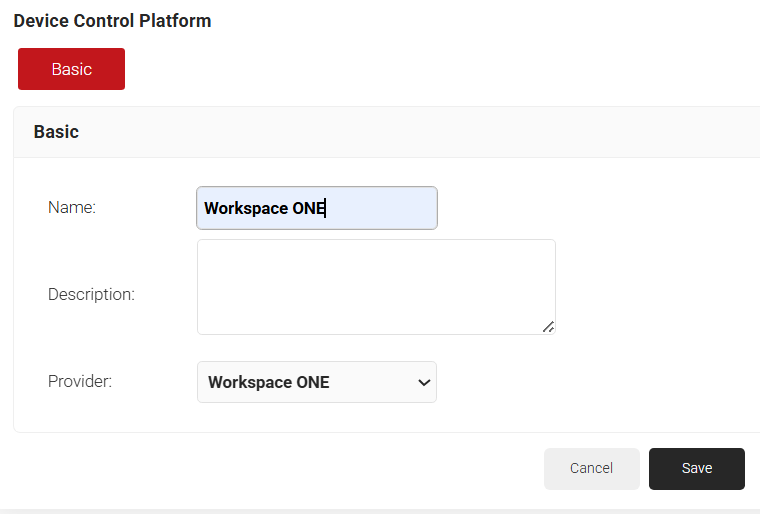Click the word Workspace in Name field
The image size is (760, 514).
pyautogui.click(x=245, y=208)
